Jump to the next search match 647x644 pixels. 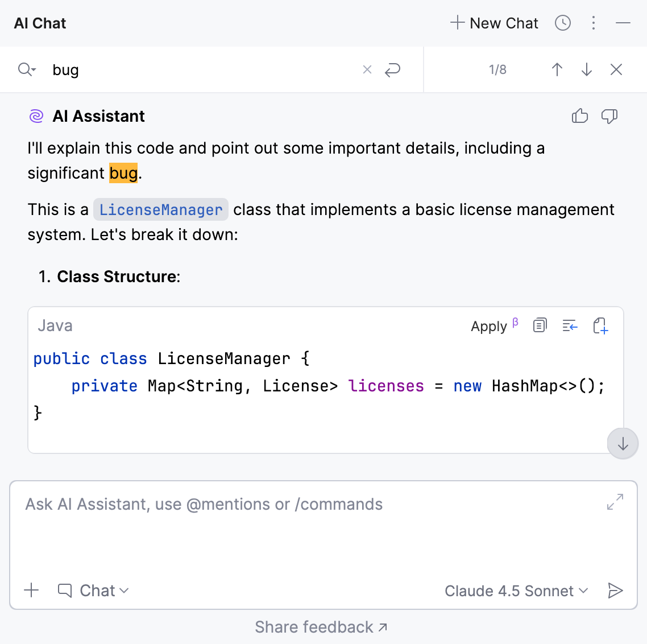coord(587,69)
